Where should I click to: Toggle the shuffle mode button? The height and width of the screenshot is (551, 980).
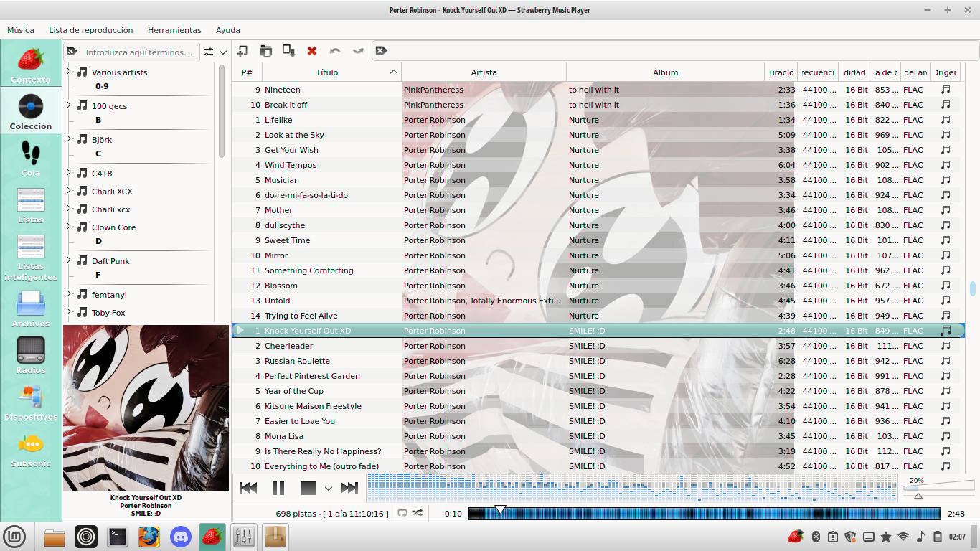pyautogui.click(x=418, y=513)
